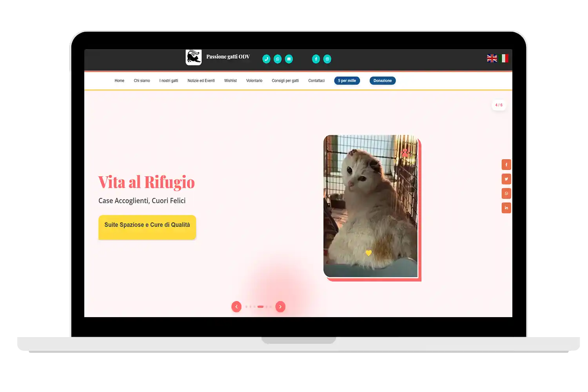Open the Instagram icon in top header

coord(327,59)
